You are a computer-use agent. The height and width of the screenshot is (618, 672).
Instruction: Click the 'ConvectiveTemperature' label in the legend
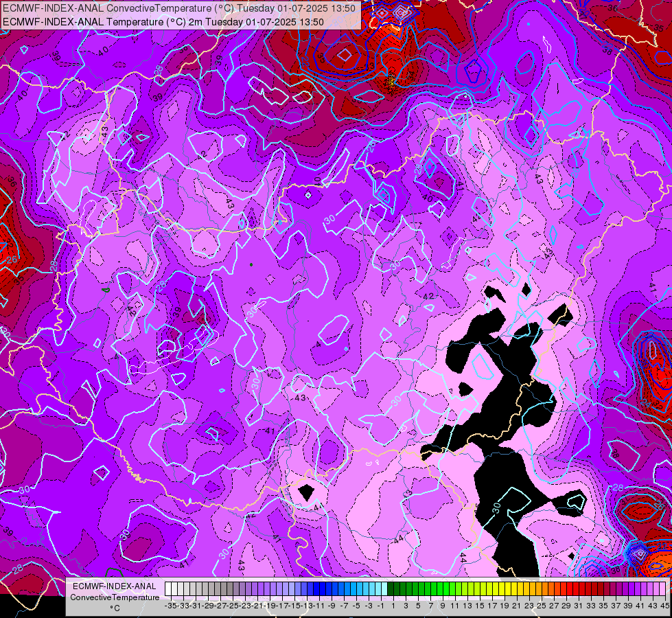point(115,597)
